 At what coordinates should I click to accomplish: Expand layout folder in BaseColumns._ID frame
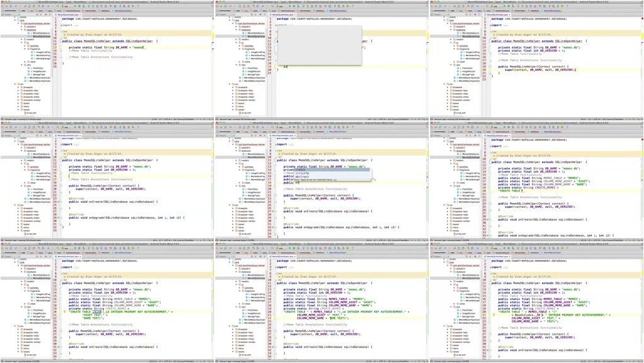[447, 345]
